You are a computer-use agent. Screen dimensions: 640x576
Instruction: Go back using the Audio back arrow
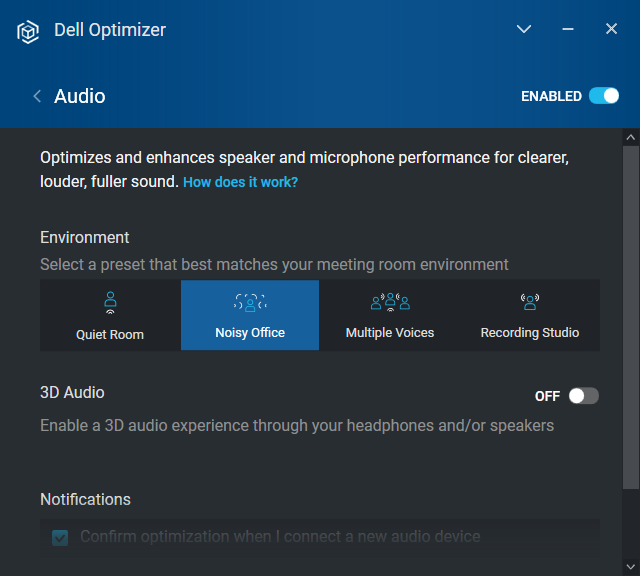[x=37, y=96]
